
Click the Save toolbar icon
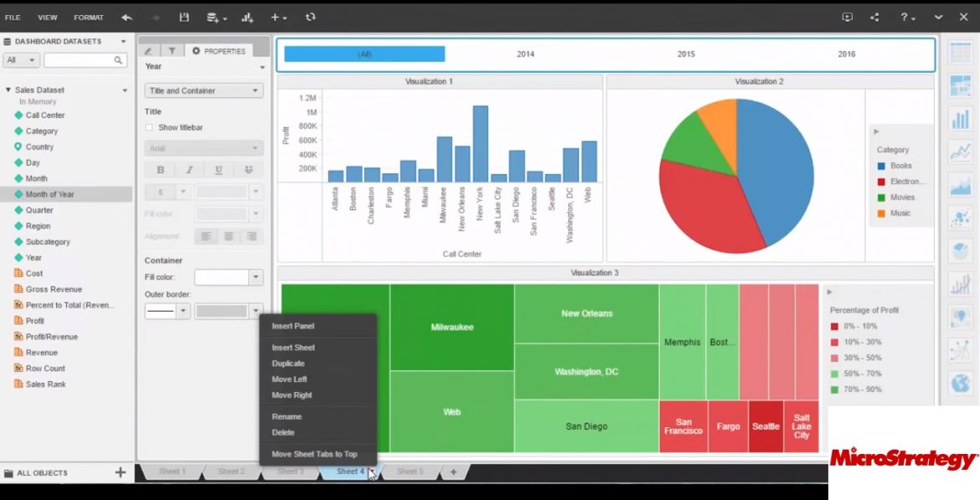tap(183, 17)
